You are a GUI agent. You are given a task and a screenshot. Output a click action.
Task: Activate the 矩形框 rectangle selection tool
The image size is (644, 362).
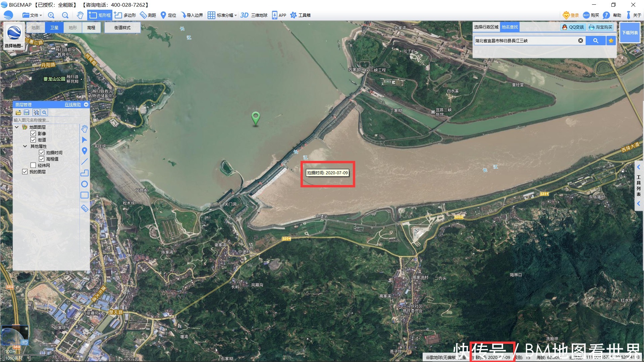click(100, 15)
